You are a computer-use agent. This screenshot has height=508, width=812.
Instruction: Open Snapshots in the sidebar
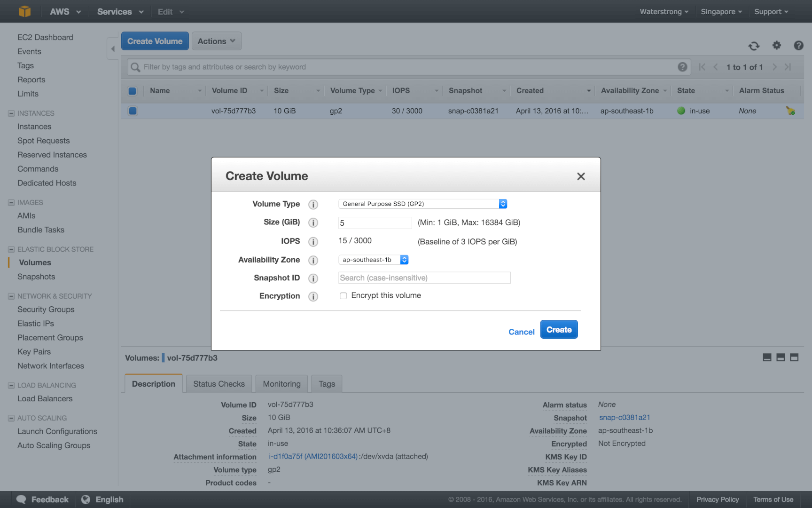click(36, 277)
